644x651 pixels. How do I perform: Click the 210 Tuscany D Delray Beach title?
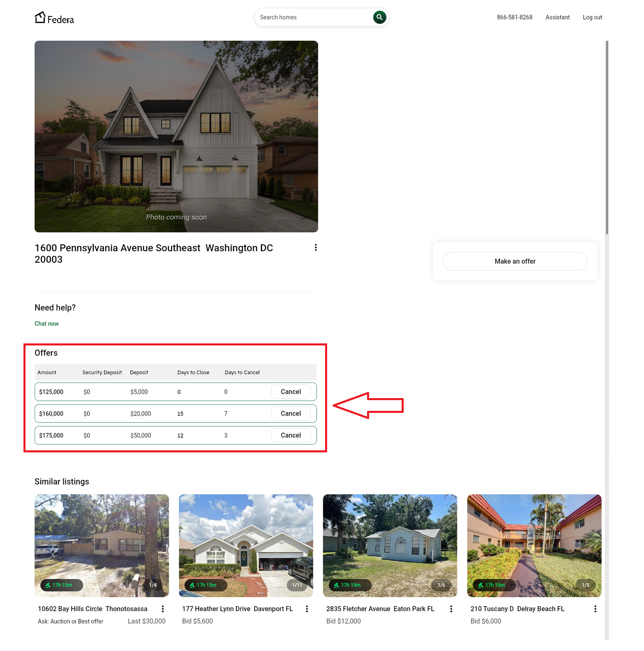pyautogui.click(x=517, y=609)
